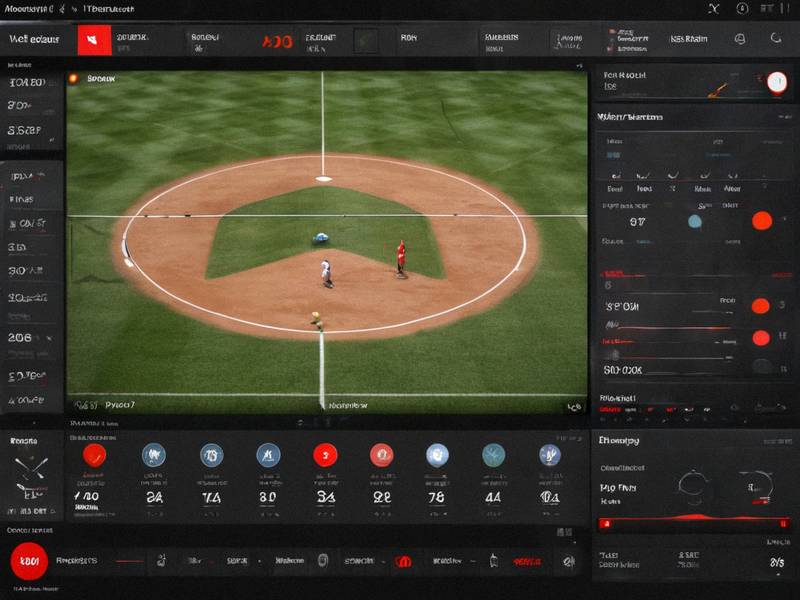The width and height of the screenshot is (800, 600).
Task: Expand the first chevron in right stats panel
Action: pos(616,176)
